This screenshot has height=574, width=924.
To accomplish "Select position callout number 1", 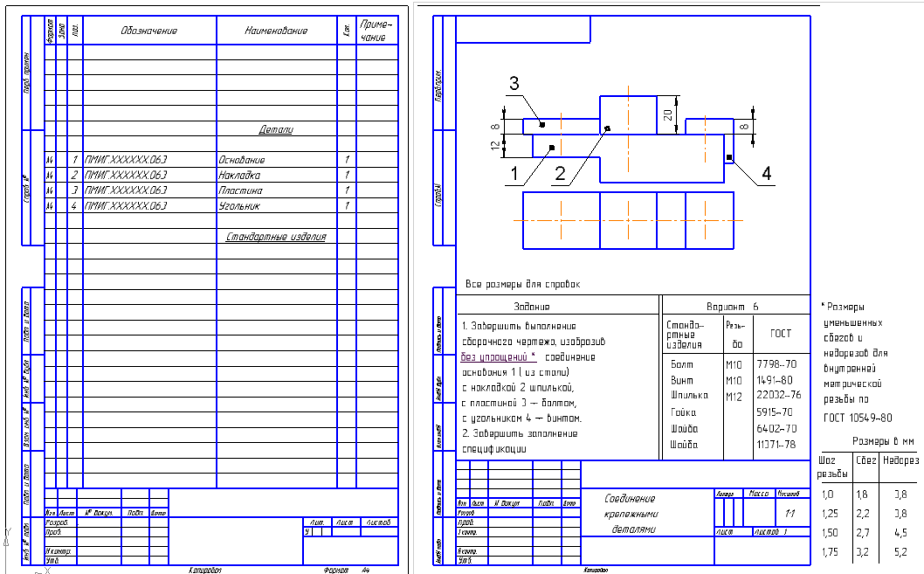I will [x=515, y=173].
